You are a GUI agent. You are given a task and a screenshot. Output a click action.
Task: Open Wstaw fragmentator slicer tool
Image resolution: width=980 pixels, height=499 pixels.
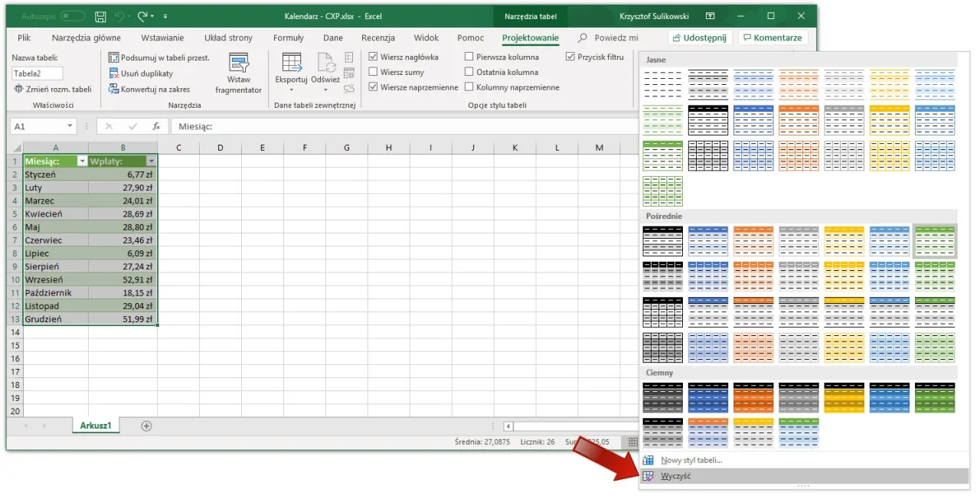click(239, 74)
